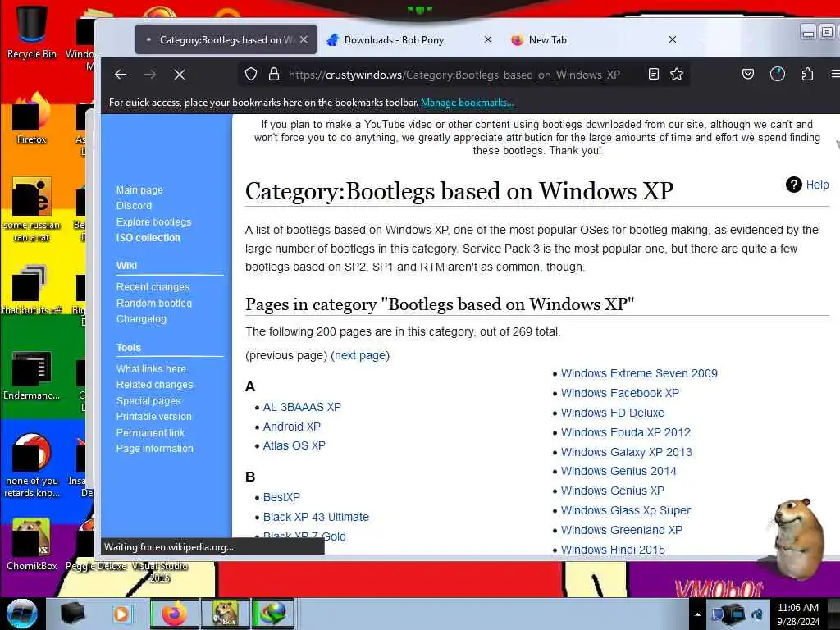The image size is (840, 630).
Task: Open the Discord sidebar link
Action: [x=134, y=206]
